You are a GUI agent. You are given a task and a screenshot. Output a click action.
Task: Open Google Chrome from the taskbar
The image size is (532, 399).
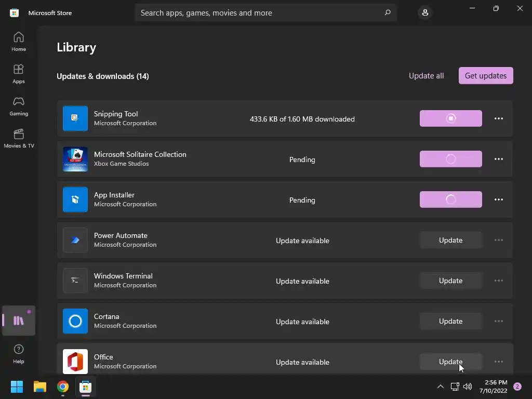coord(63,387)
